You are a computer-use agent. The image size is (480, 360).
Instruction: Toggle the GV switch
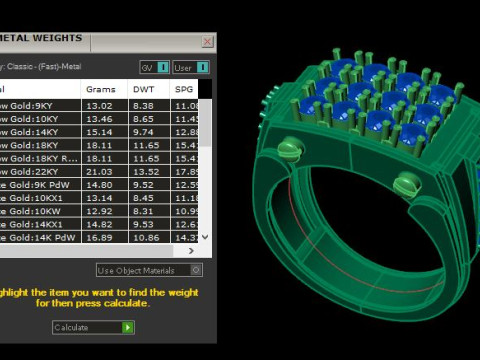click(155, 67)
